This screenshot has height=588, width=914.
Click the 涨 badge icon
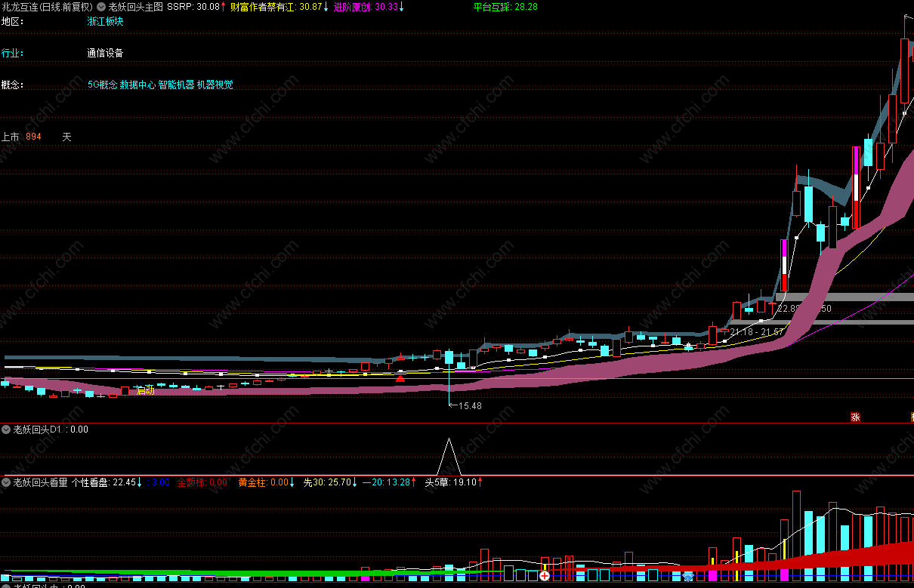[856, 417]
